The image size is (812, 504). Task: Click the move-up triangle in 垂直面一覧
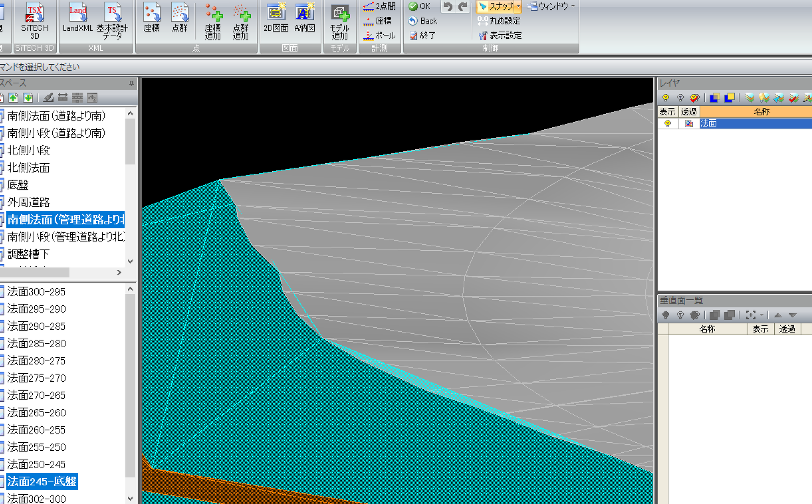click(778, 315)
